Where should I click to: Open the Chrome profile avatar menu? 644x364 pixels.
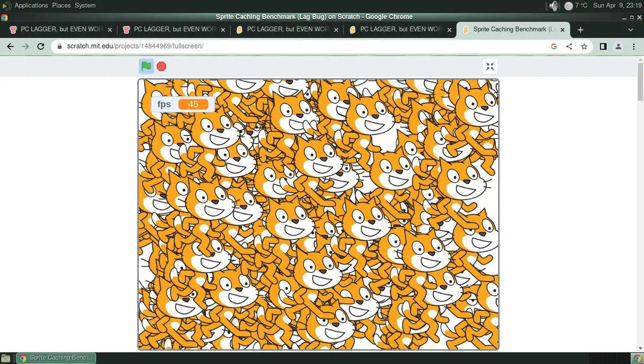coord(618,46)
